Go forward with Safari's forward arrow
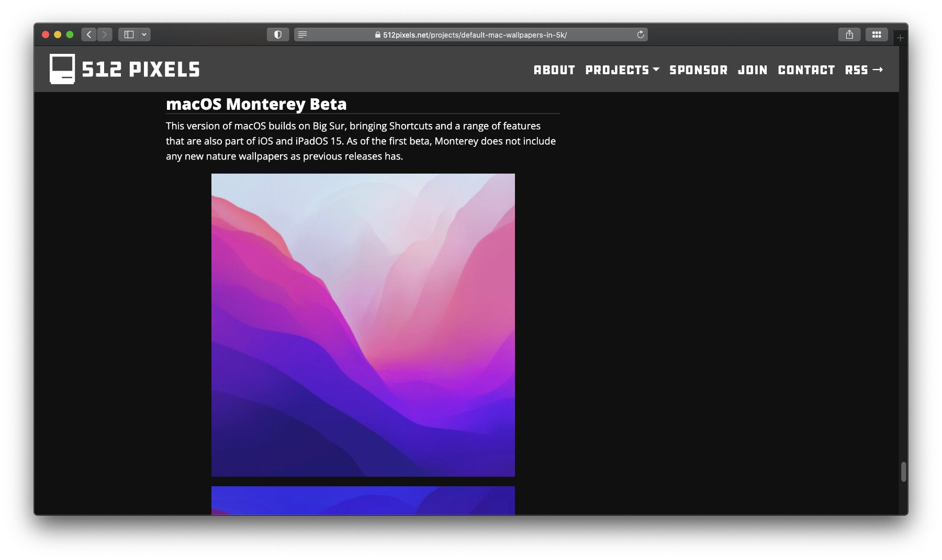This screenshot has width=942, height=560. click(105, 35)
